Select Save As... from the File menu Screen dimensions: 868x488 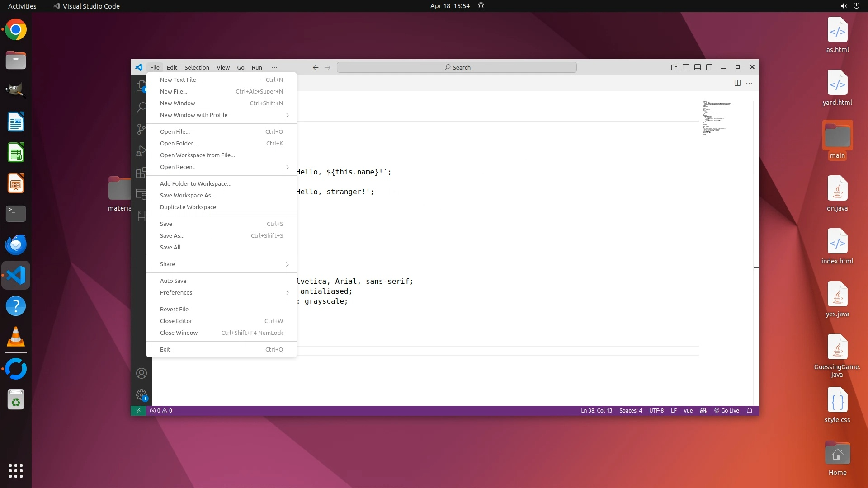(x=172, y=235)
